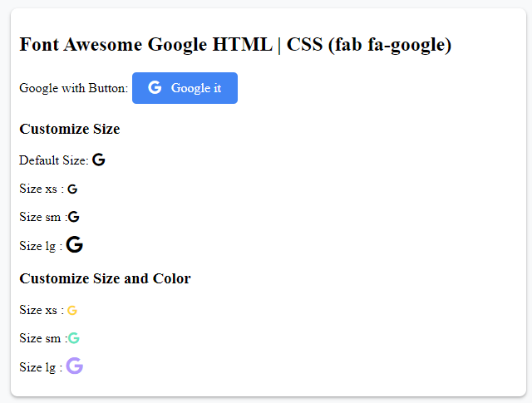Click the "Google with Button:" label
Image resolution: width=532 pixels, height=403 pixels.
click(x=73, y=89)
